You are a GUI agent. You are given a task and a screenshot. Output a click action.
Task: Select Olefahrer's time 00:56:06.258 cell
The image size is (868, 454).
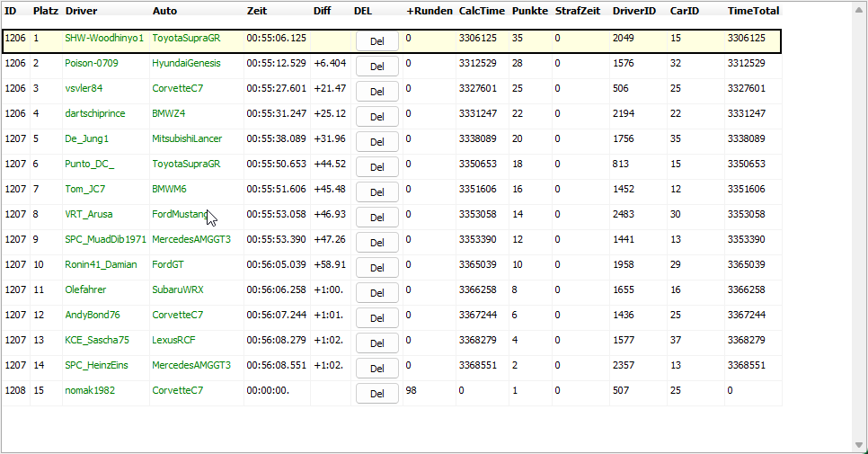point(276,290)
